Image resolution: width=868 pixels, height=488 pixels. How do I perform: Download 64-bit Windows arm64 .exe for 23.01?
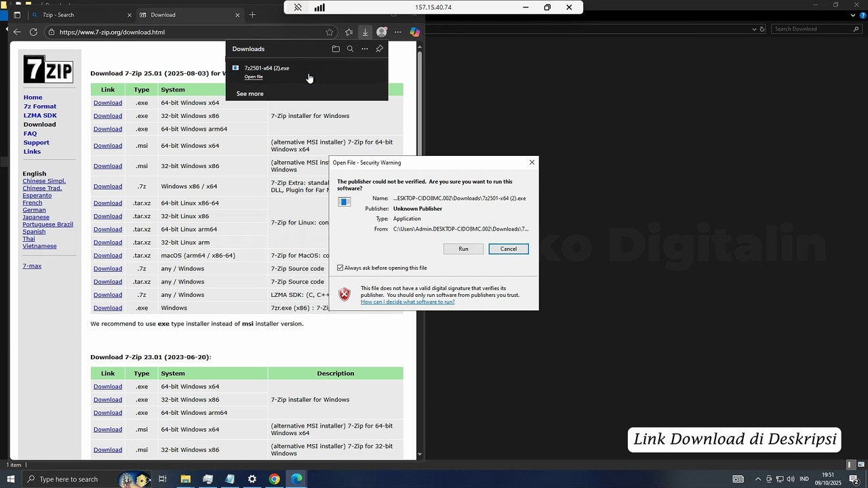[x=108, y=413]
